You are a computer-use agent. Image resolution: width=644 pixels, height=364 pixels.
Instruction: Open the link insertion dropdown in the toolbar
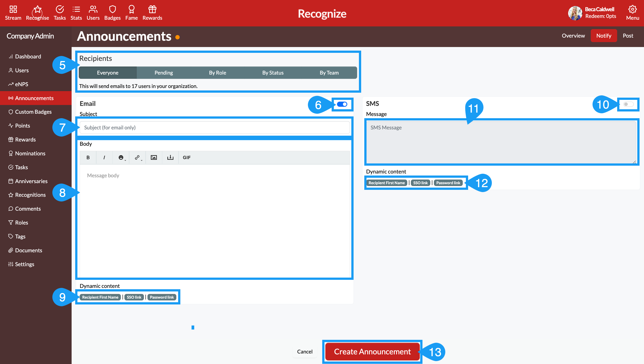click(137, 157)
